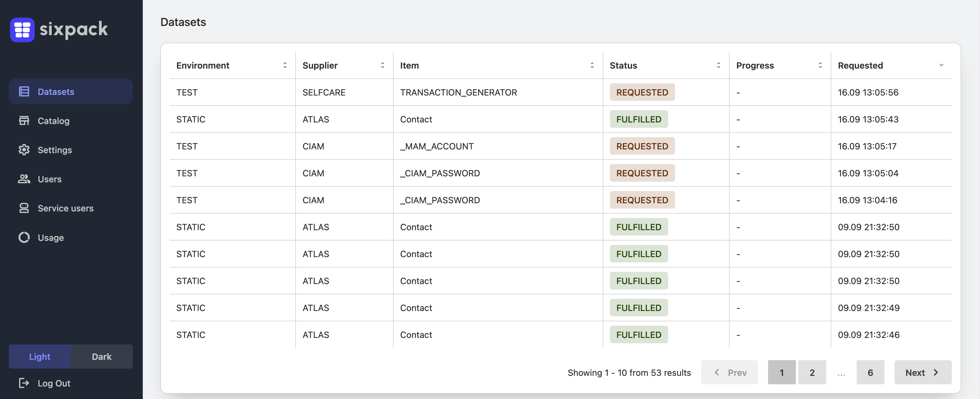The image size is (980, 399).
Task: Select the TRANSACTION_GENERATOR dataset row
Action: click(458, 92)
